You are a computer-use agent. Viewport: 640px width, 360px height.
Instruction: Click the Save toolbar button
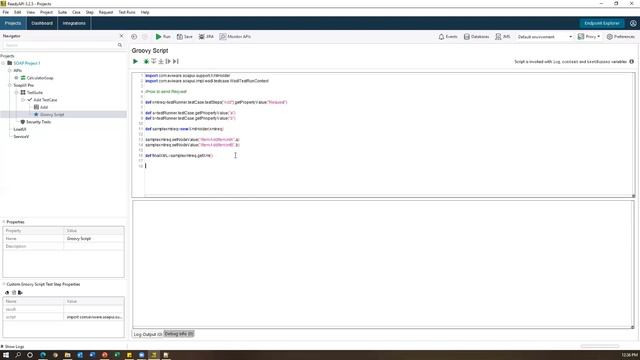coord(184,37)
